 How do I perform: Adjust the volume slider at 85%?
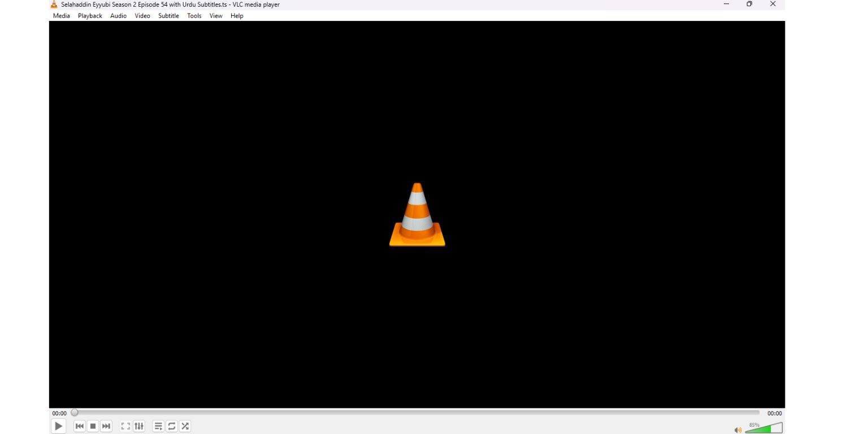[763, 428]
